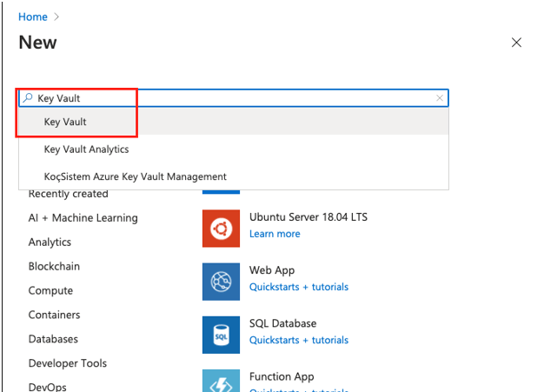Click Learn more under Ubuntu Server
This screenshot has height=392, width=544.
point(275,234)
